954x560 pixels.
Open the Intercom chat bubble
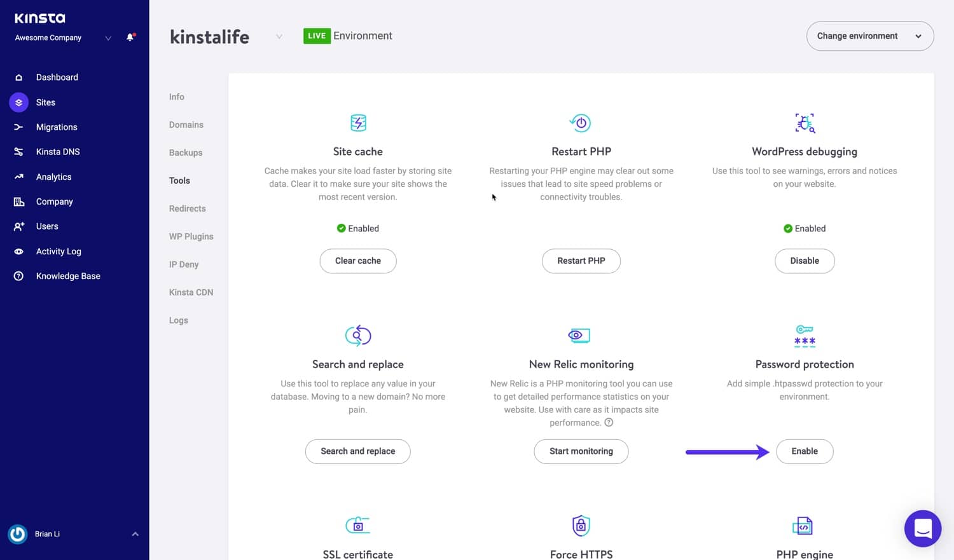(922, 528)
